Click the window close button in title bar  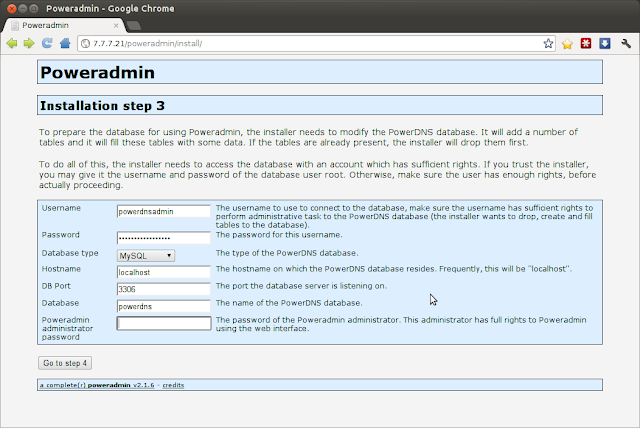click(x=12, y=9)
